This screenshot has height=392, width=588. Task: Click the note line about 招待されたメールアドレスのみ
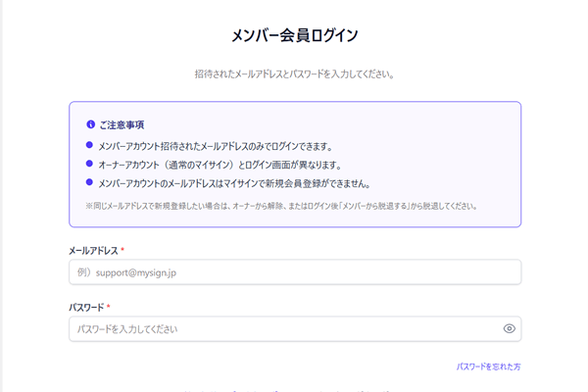click(x=216, y=146)
